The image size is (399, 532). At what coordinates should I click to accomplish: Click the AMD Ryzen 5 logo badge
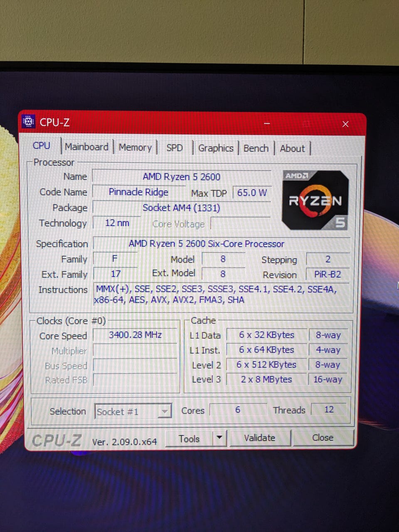(x=315, y=201)
